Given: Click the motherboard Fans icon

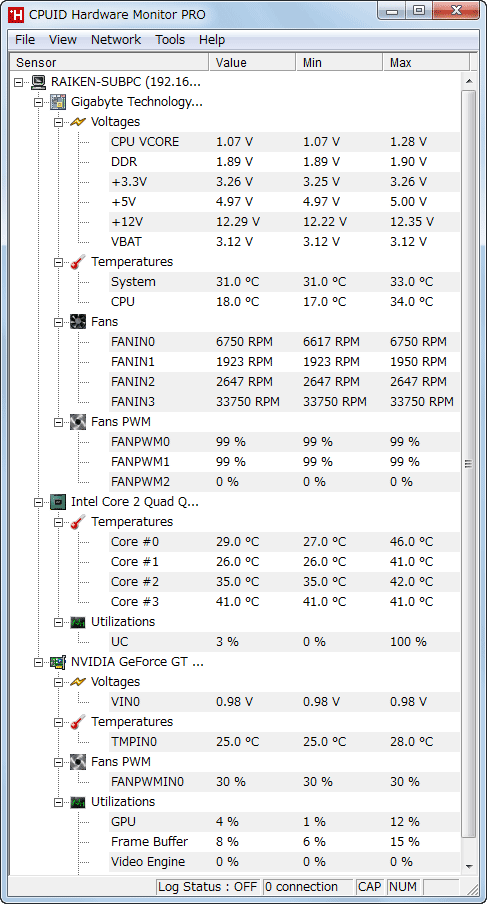Looking at the screenshot, I should (x=78, y=322).
